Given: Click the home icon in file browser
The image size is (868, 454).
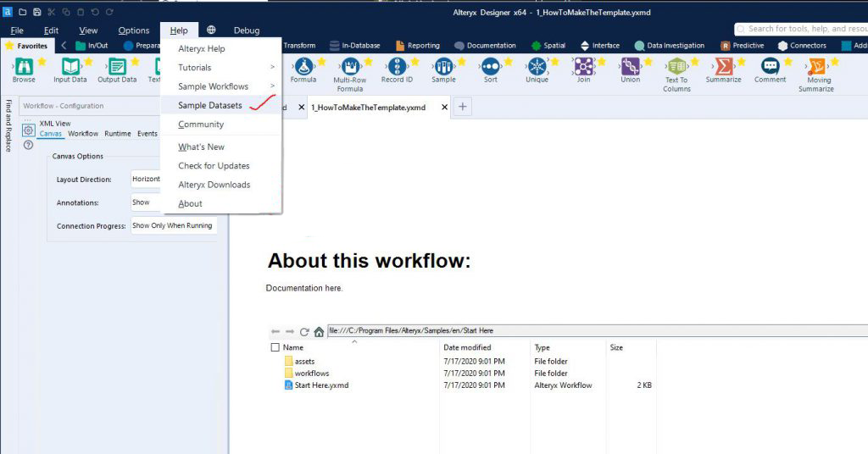Looking at the screenshot, I should tap(319, 332).
